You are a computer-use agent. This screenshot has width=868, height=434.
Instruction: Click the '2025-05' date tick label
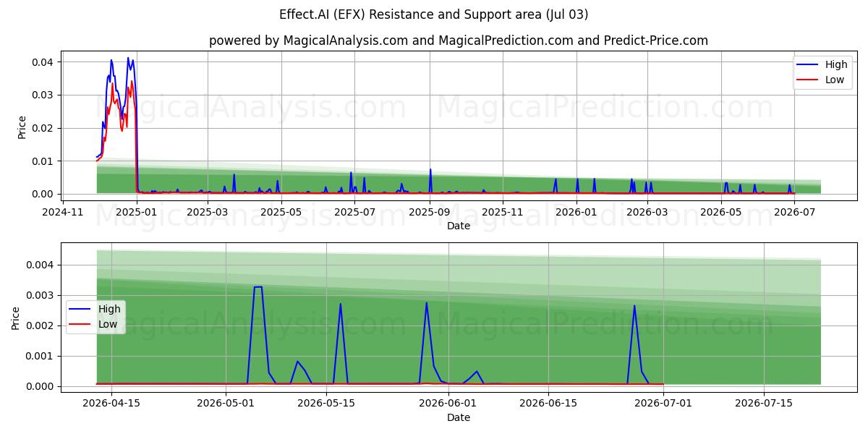click(x=281, y=212)
